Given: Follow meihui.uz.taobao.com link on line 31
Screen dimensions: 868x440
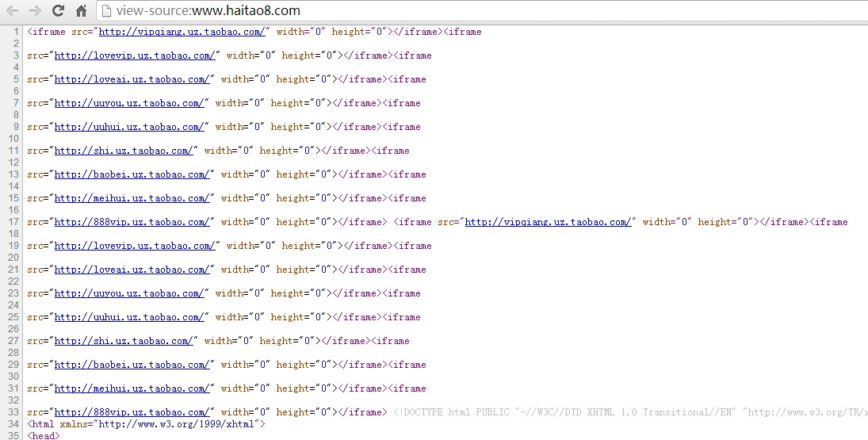Looking at the screenshot, I should coord(132,389).
